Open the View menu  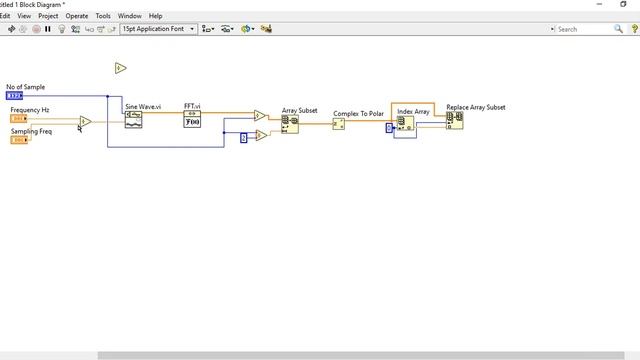tap(24, 16)
